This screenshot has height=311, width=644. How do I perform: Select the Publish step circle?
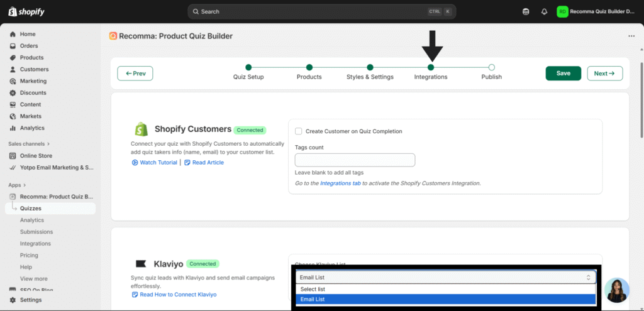pyautogui.click(x=492, y=67)
